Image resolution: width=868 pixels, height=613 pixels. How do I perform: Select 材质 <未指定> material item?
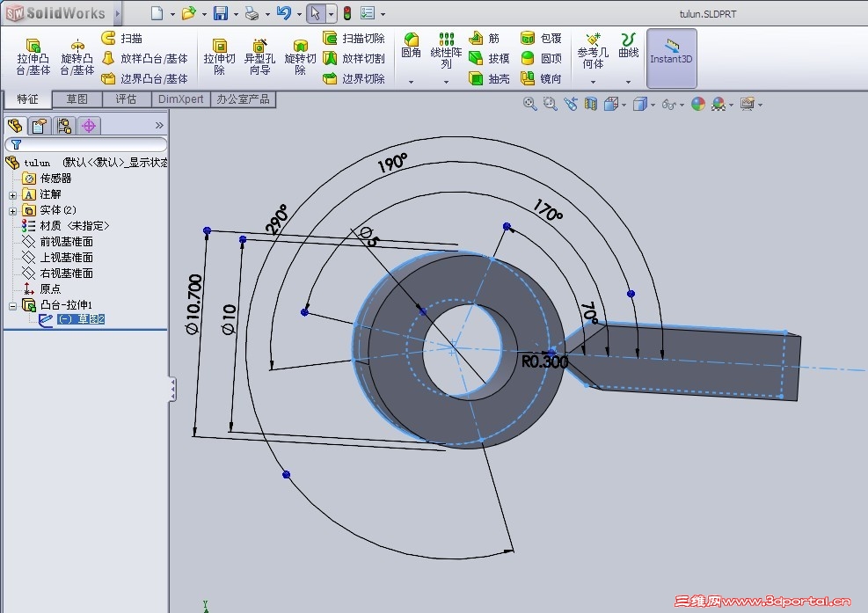[x=65, y=226]
